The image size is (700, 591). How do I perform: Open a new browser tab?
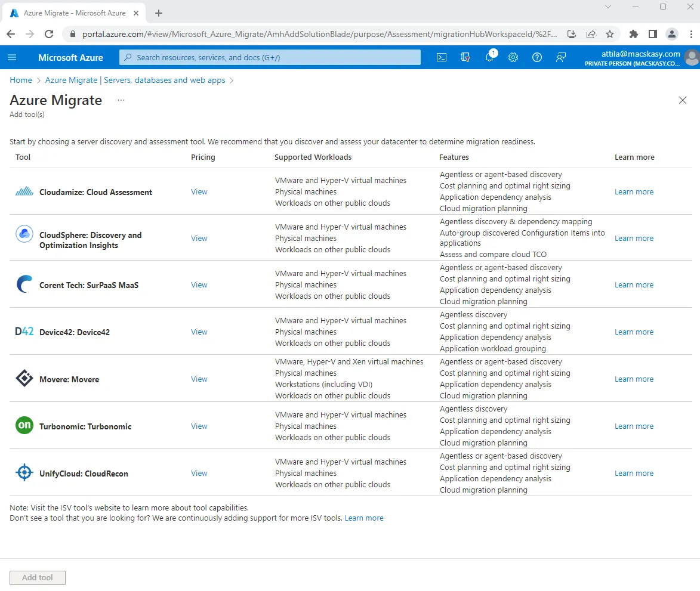point(159,13)
